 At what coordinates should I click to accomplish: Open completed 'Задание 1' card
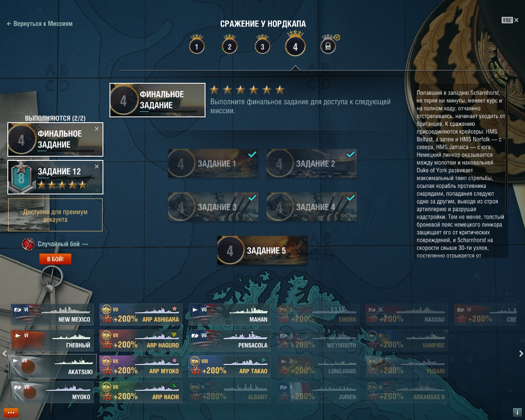[x=213, y=163]
